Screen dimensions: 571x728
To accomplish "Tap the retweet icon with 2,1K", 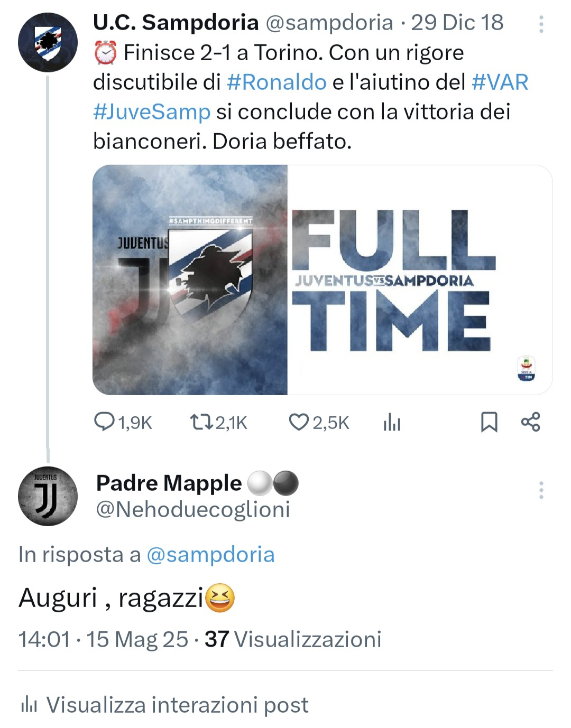I will click(201, 422).
